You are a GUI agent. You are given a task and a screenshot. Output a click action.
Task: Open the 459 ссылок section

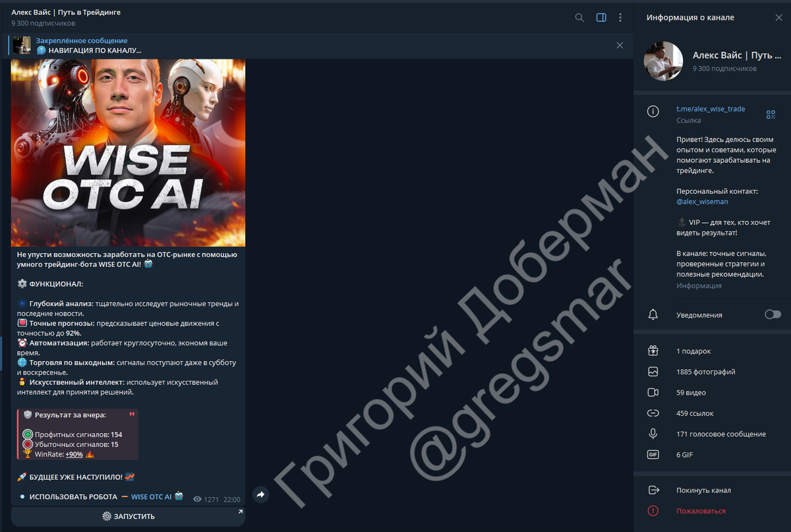pyautogui.click(x=712, y=413)
